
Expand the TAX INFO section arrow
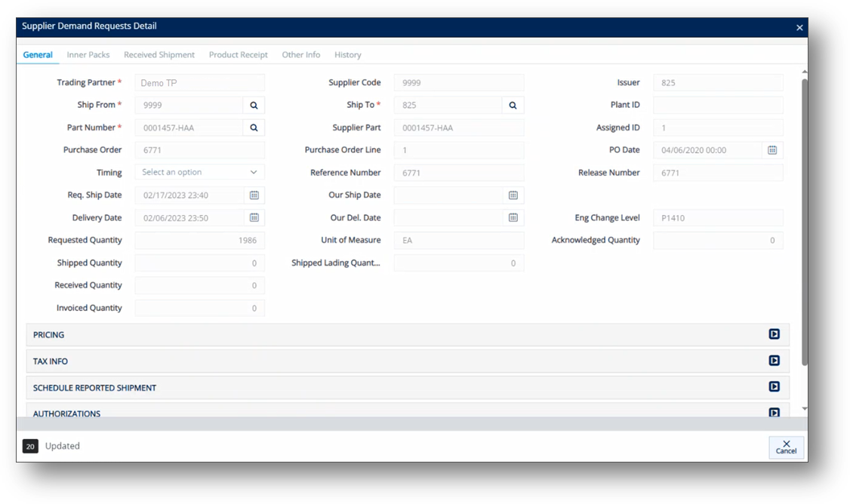click(x=774, y=361)
